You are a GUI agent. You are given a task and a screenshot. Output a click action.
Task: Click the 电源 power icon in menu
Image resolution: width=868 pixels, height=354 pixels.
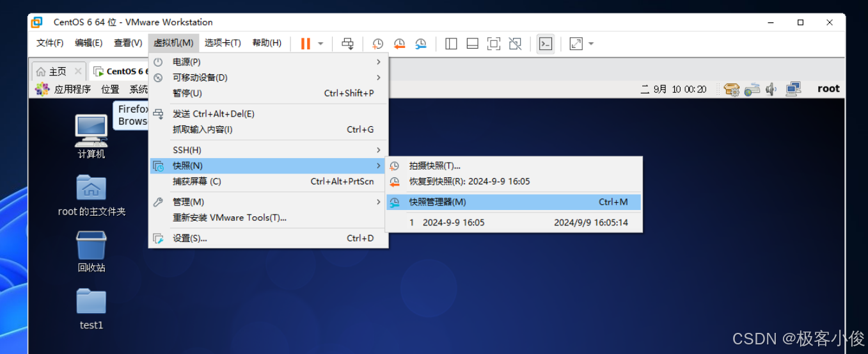pos(158,61)
